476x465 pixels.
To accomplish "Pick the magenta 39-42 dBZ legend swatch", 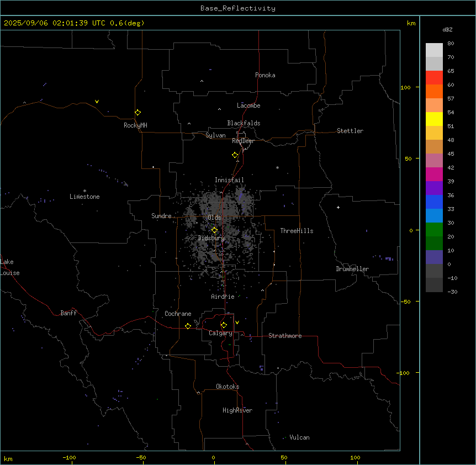I will click(x=434, y=174).
